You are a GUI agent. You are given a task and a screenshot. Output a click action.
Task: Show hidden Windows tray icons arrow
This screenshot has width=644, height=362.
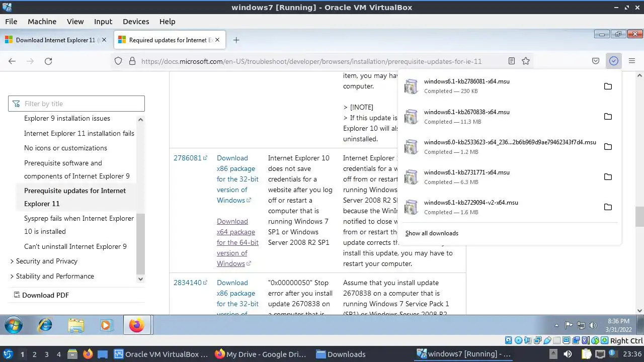pyautogui.click(x=556, y=326)
